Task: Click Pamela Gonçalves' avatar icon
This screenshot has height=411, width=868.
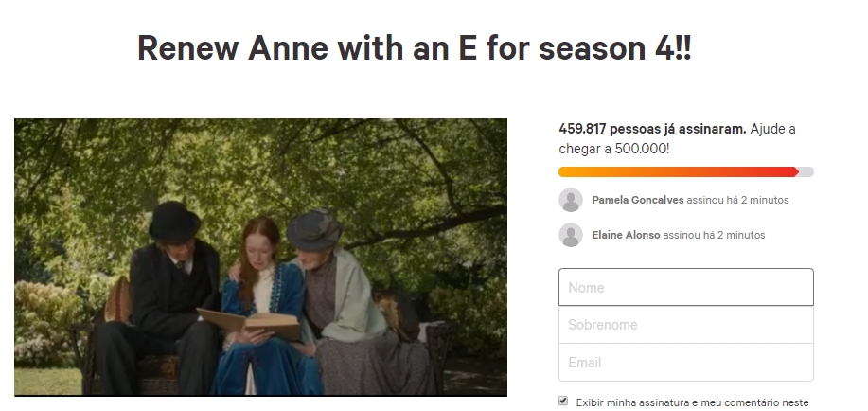Action: [571, 200]
